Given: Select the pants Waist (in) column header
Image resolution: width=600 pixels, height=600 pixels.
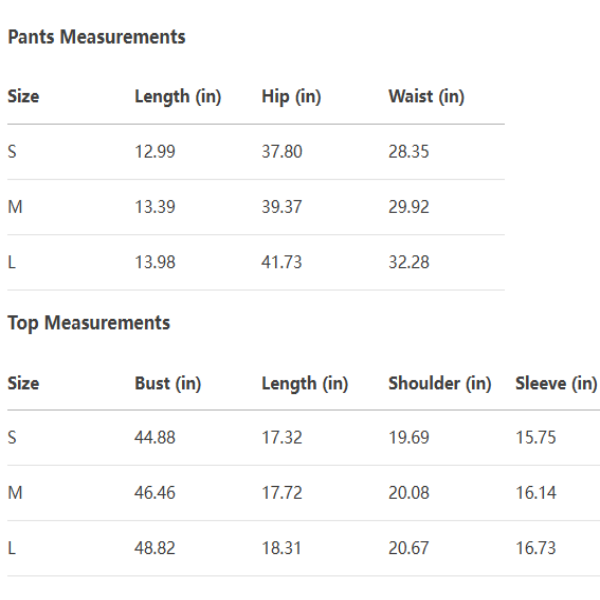Looking at the screenshot, I should coord(426,97).
